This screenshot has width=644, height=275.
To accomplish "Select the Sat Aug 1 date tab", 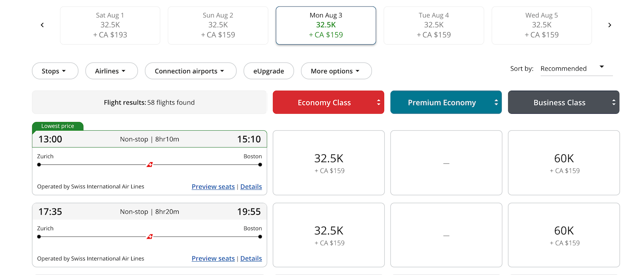I will (x=110, y=25).
